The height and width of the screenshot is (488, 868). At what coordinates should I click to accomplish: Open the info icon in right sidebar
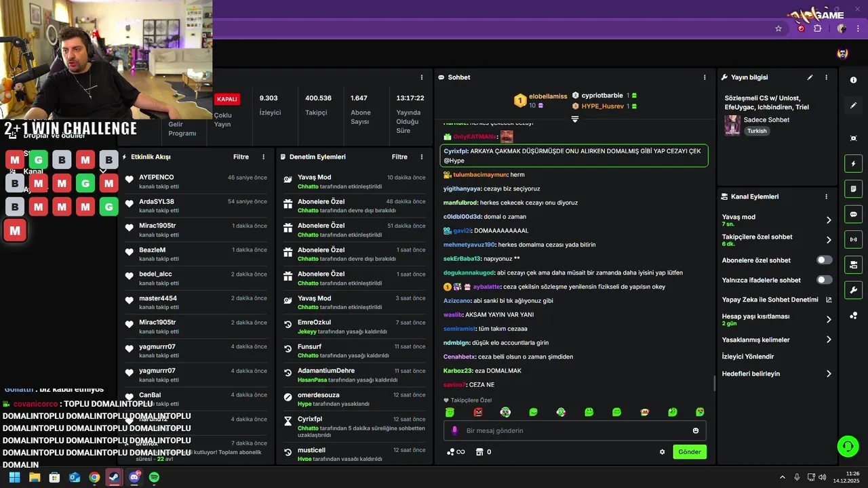coord(853,80)
